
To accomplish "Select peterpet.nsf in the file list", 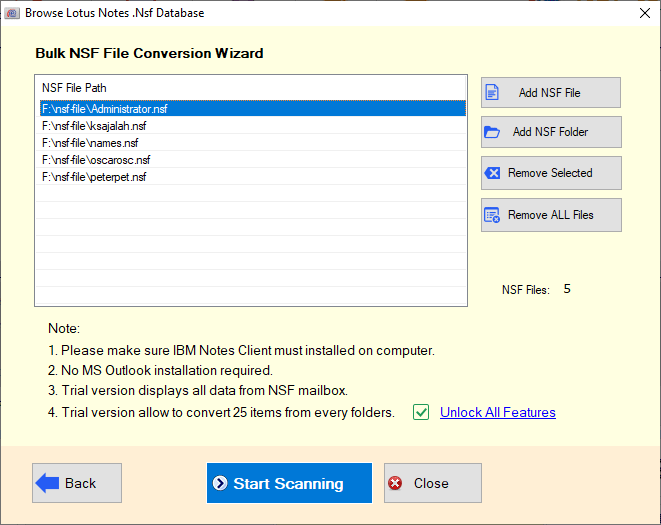I will pos(95,177).
